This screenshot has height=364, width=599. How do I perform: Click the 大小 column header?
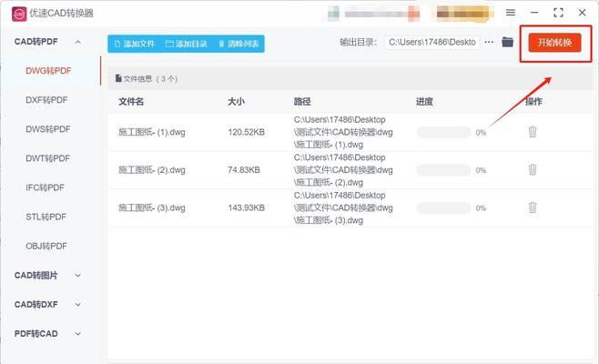click(x=236, y=102)
